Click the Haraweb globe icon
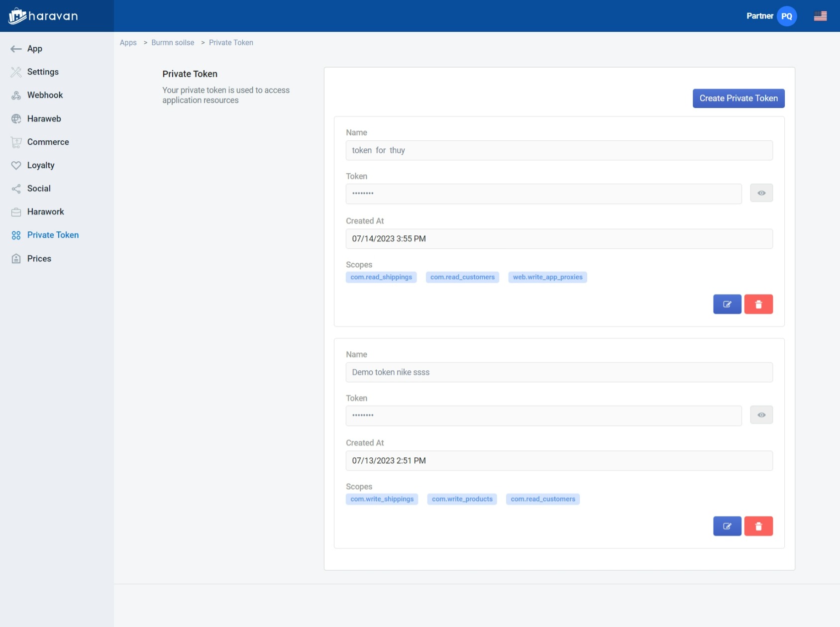Screen dimensions: 840x627 pyautogui.click(x=15, y=118)
